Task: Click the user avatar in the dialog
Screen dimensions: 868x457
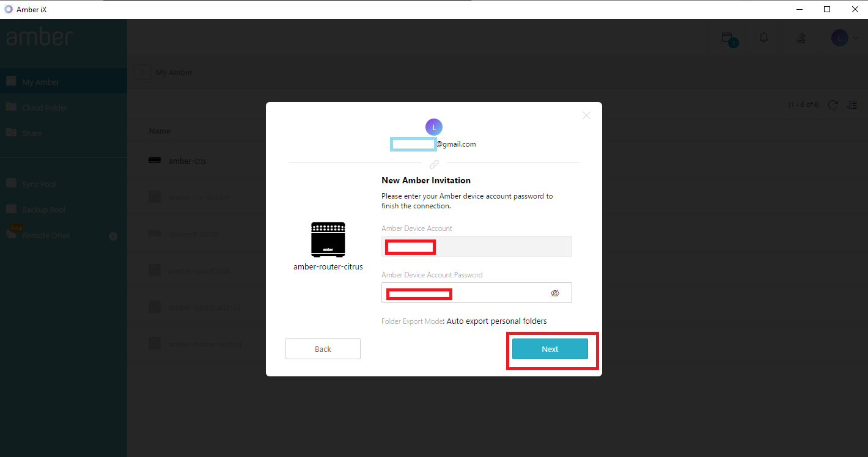Action: (434, 127)
